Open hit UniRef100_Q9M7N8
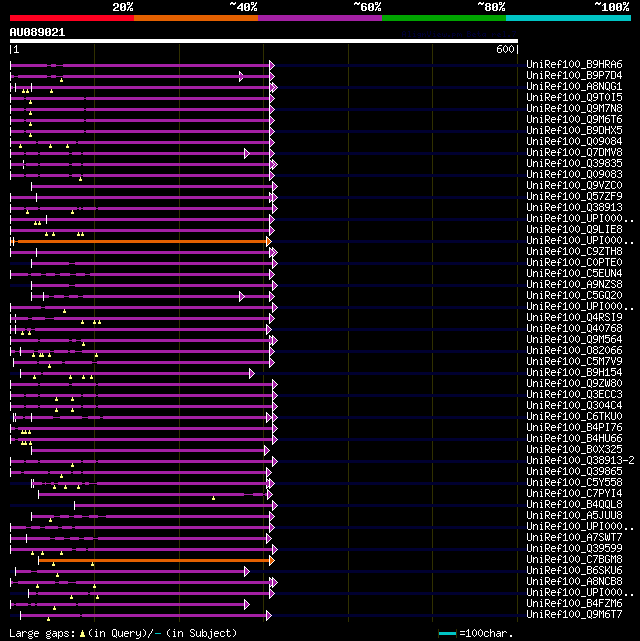Viewport: 640px width, 641px height. click(x=574, y=108)
